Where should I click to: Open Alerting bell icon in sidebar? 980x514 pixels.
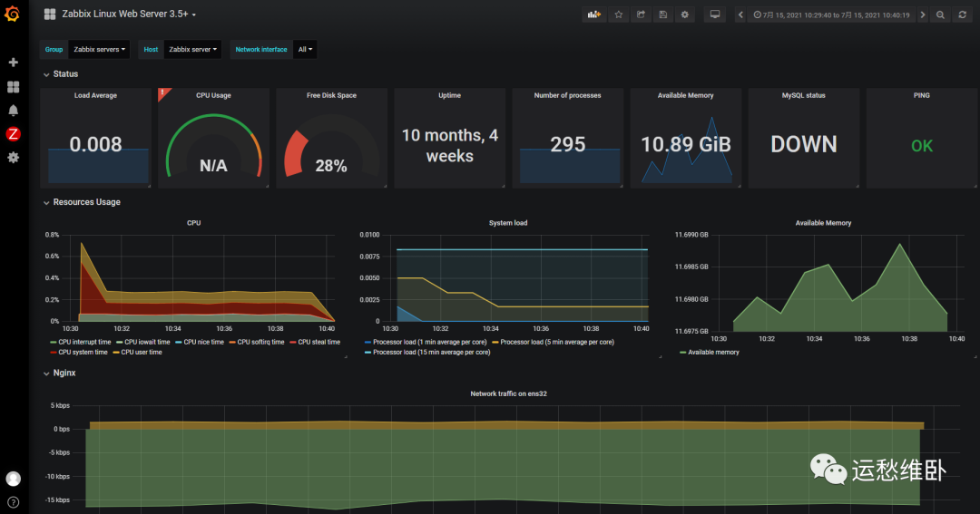tap(14, 111)
